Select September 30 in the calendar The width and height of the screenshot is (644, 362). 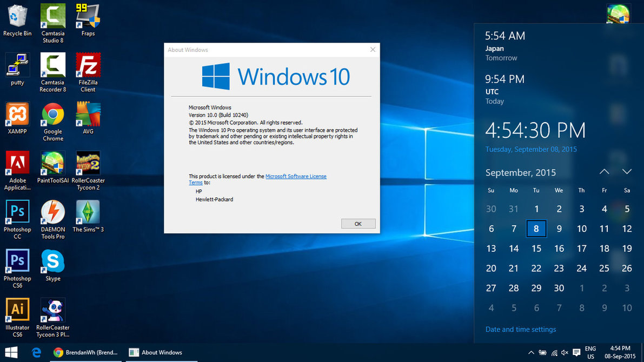559,288
